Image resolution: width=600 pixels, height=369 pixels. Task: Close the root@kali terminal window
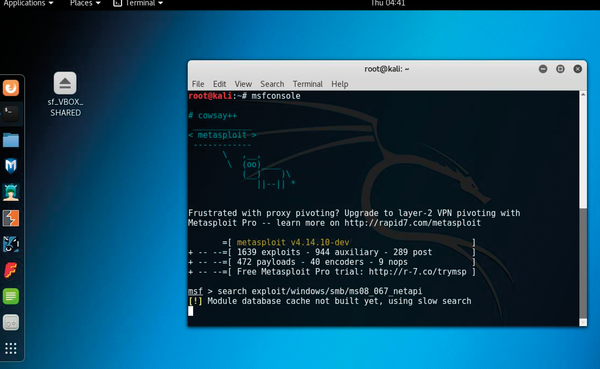coord(577,69)
